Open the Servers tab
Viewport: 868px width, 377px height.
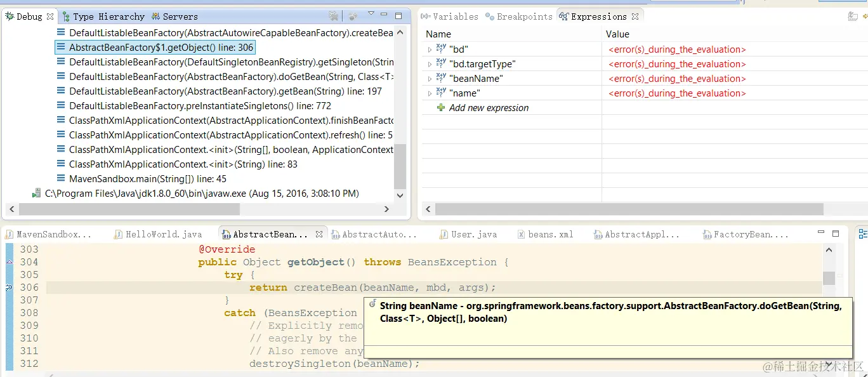tap(174, 17)
